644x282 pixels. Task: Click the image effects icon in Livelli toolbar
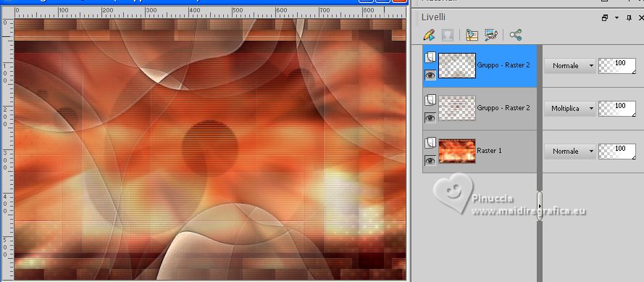pyautogui.click(x=491, y=35)
